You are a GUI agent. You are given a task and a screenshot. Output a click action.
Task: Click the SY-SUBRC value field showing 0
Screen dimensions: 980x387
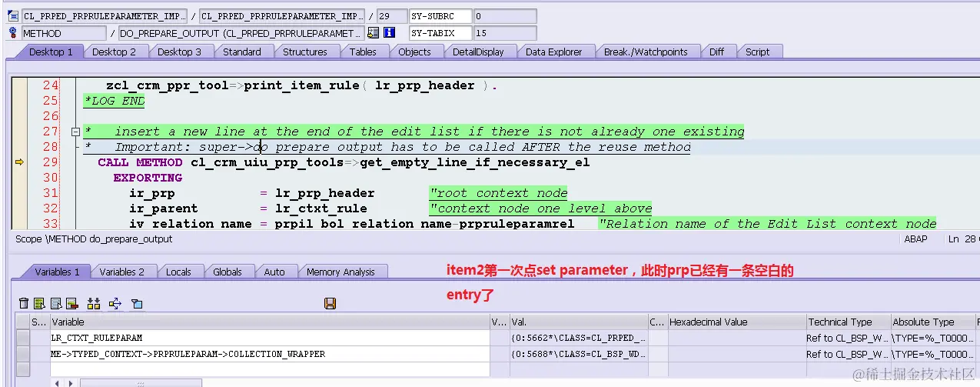(x=505, y=16)
